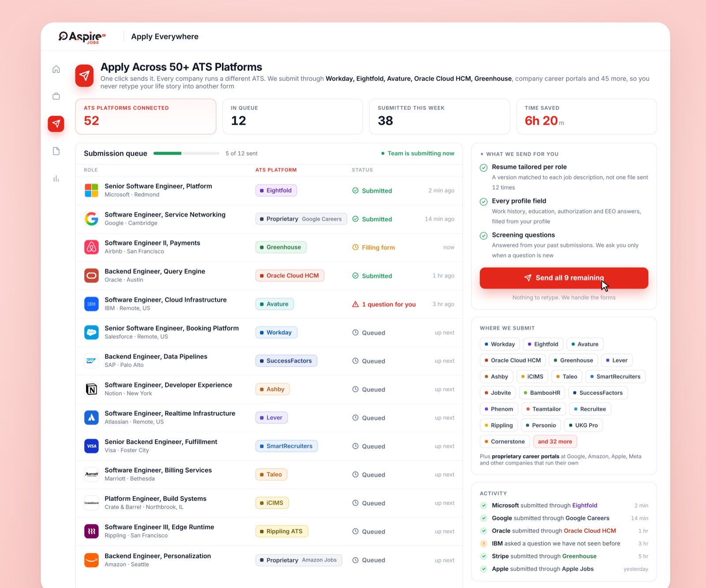Click 'Senior Software Engineer, Platform' role title

158,186
